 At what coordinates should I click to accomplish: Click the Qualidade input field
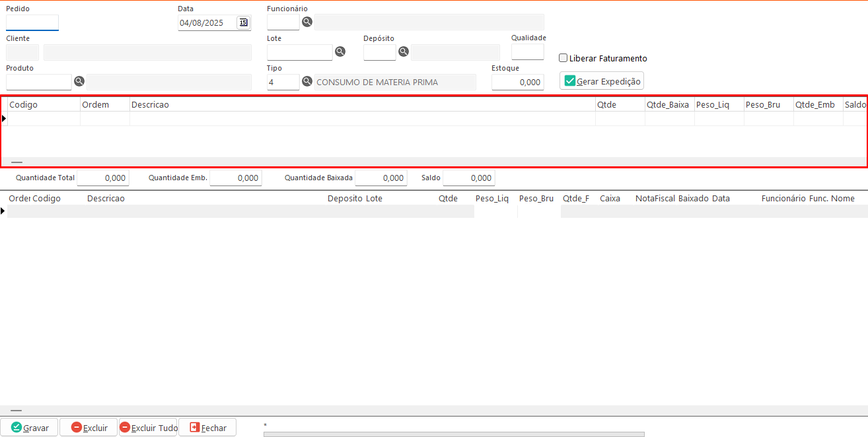pyautogui.click(x=527, y=51)
